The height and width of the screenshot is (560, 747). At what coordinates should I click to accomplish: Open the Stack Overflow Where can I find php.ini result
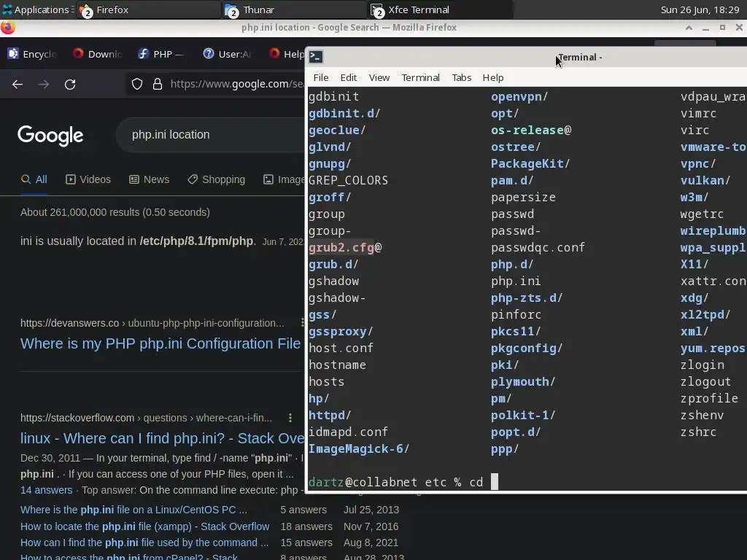point(162,438)
